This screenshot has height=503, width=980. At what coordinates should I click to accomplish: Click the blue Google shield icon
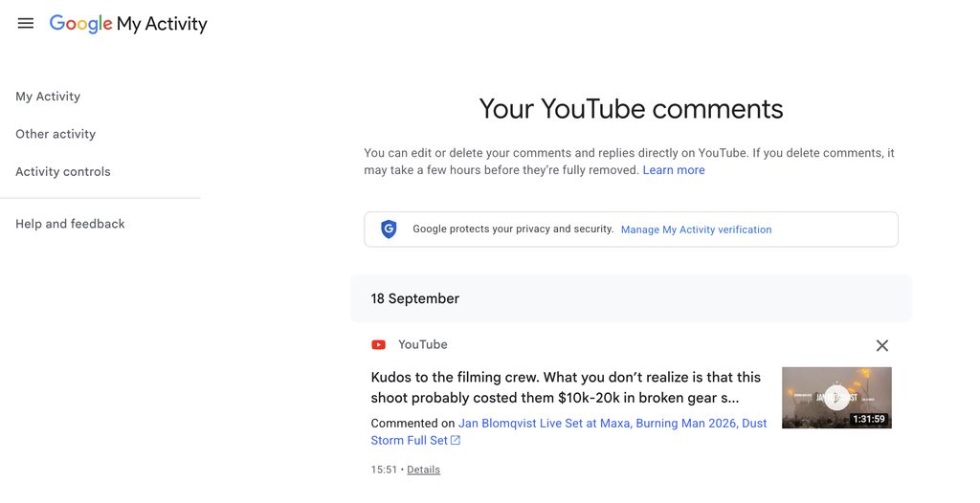coord(389,230)
